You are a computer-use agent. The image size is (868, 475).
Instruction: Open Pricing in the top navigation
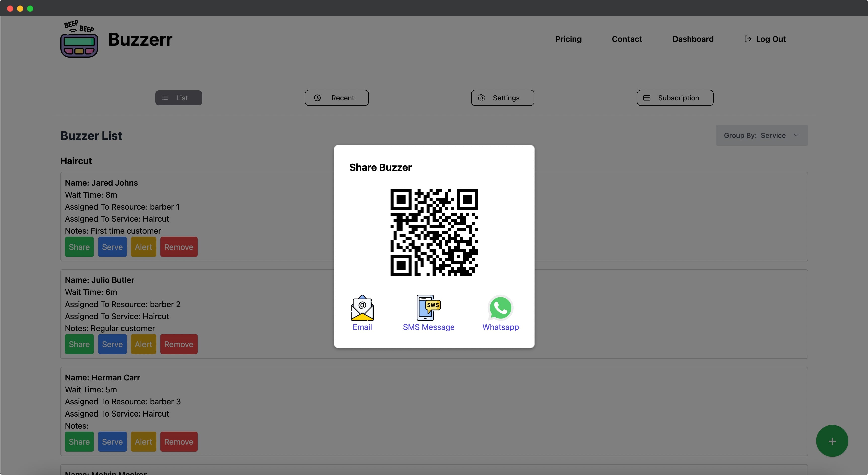tap(568, 39)
